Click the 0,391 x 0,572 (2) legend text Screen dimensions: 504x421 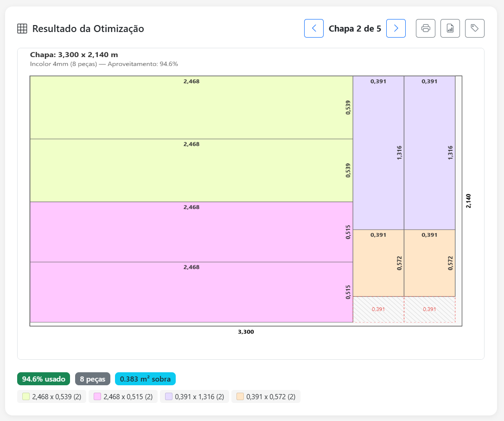pyautogui.click(x=271, y=396)
